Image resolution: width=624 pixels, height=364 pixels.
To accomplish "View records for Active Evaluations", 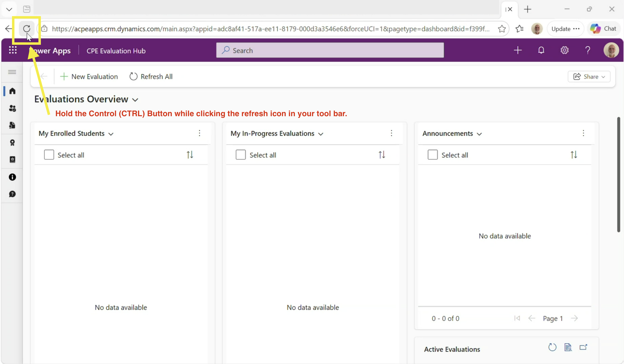I will 568,347.
